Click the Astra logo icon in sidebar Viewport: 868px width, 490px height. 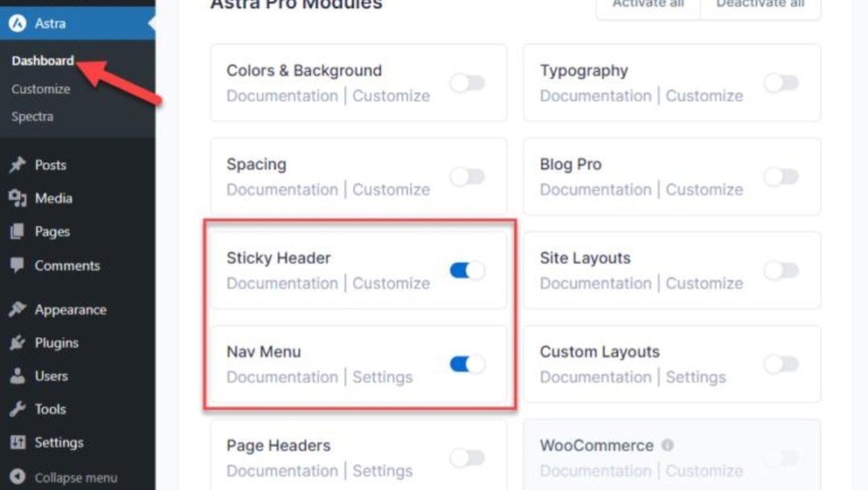click(x=18, y=23)
